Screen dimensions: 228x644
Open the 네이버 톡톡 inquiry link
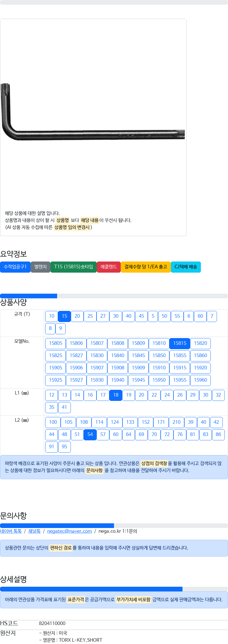click(x=11, y=531)
